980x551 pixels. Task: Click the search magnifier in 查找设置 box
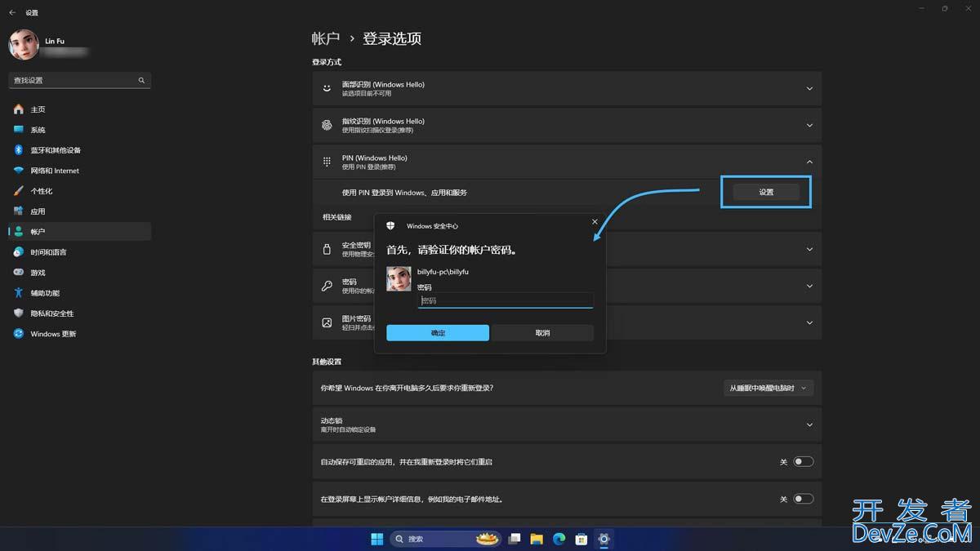[x=141, y=81]
